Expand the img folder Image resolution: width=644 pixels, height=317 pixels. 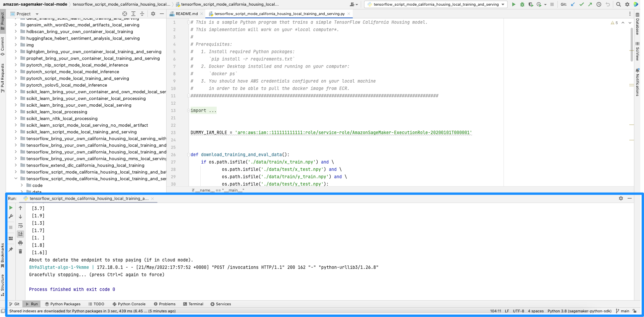pyautogui.click(x=16, y=45)
